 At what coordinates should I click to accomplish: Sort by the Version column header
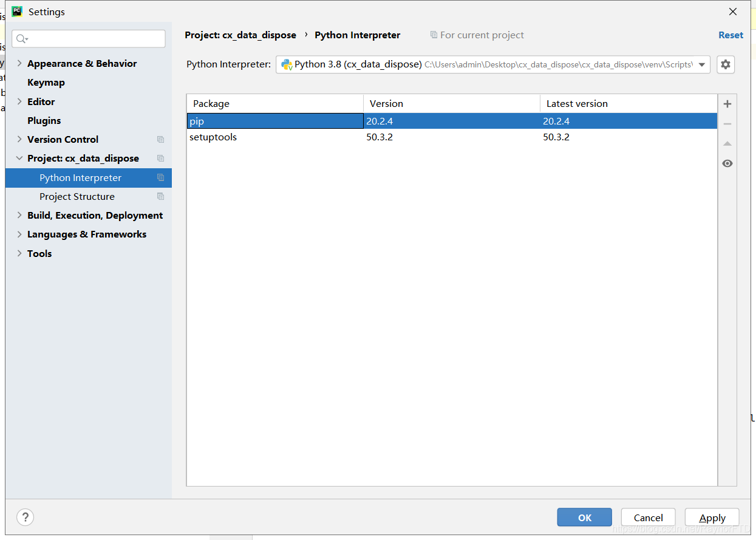click(x=452, y=103)
